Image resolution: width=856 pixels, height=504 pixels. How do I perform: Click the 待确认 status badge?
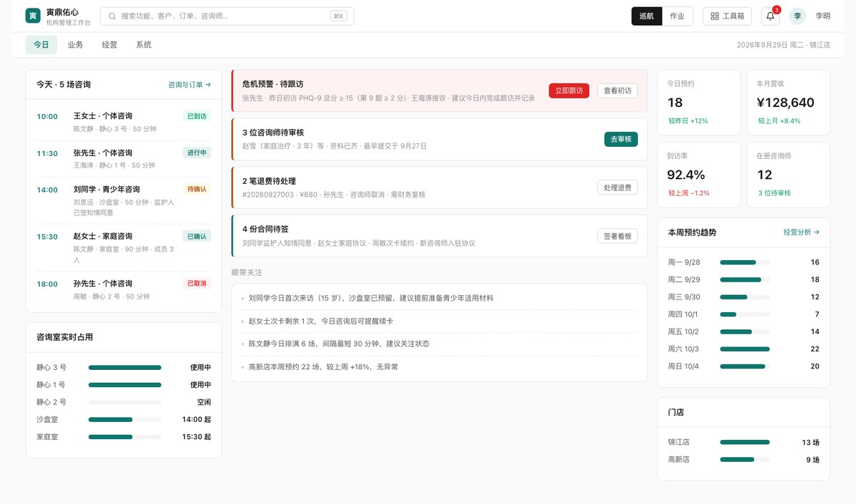click(x=197, y=189)
